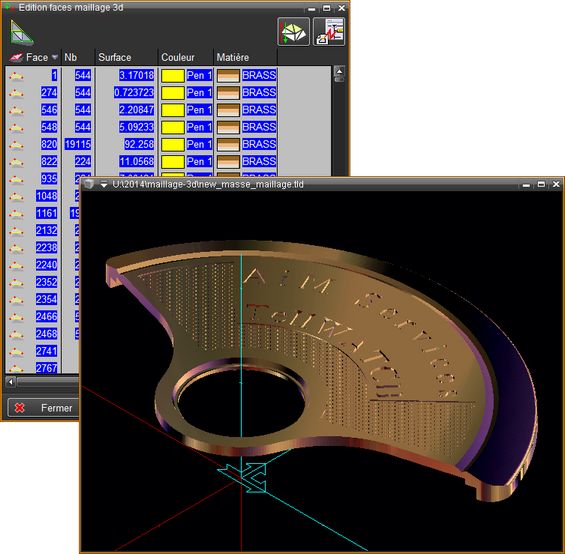The image size is (565, 554).
Task: Click BRASS label in face 274 row
Action: click(x=259, y=93)
